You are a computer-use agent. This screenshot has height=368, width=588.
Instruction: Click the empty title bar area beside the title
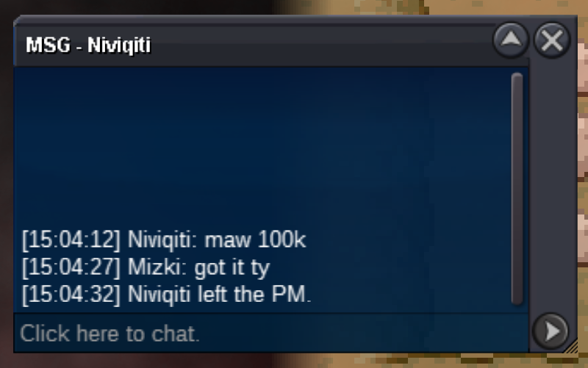coord(319,45)
